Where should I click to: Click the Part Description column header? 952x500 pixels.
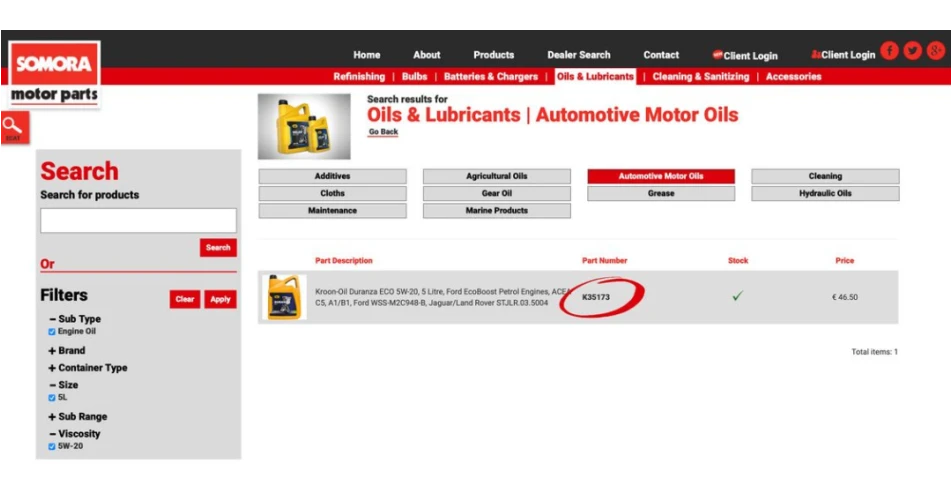344,260
